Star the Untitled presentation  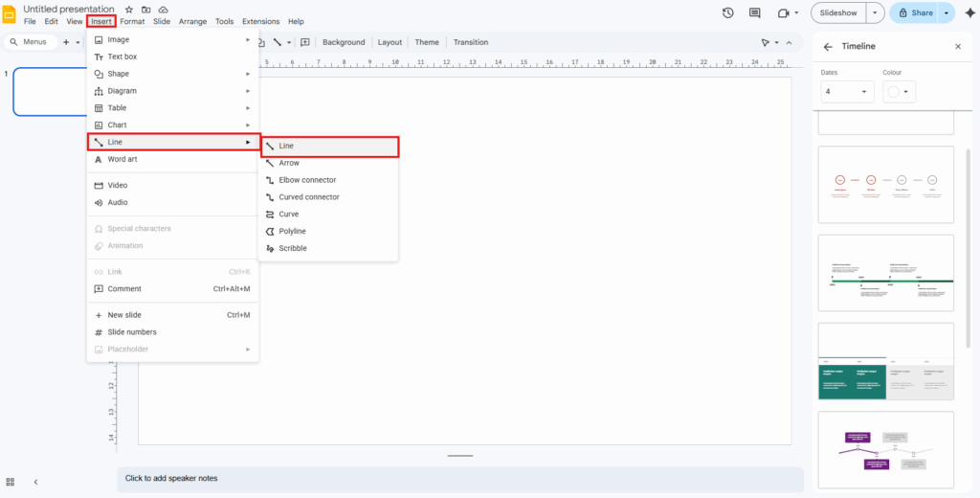[129, 9]
